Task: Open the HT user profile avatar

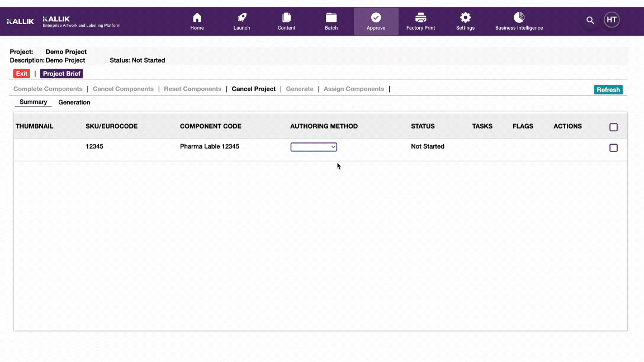Action: click(x=612, y=20)
